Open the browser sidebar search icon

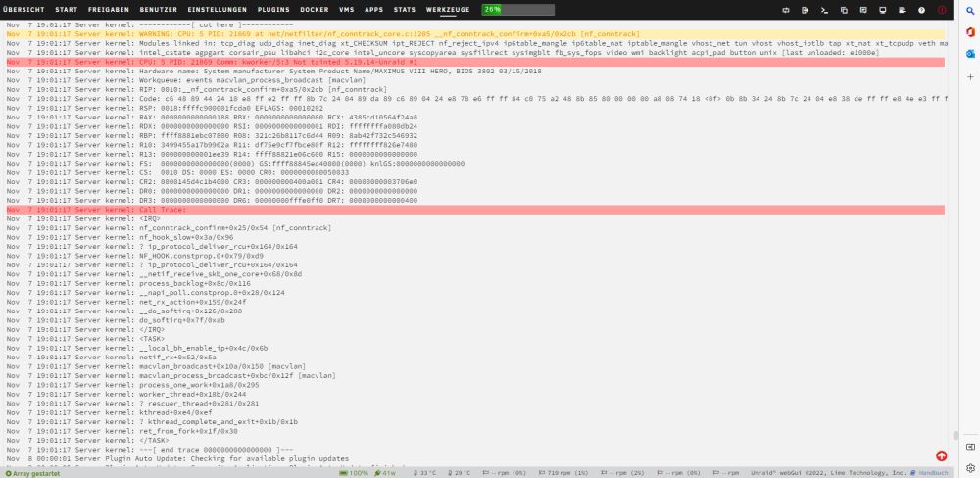pyautogui.click(x=970, y=10)
